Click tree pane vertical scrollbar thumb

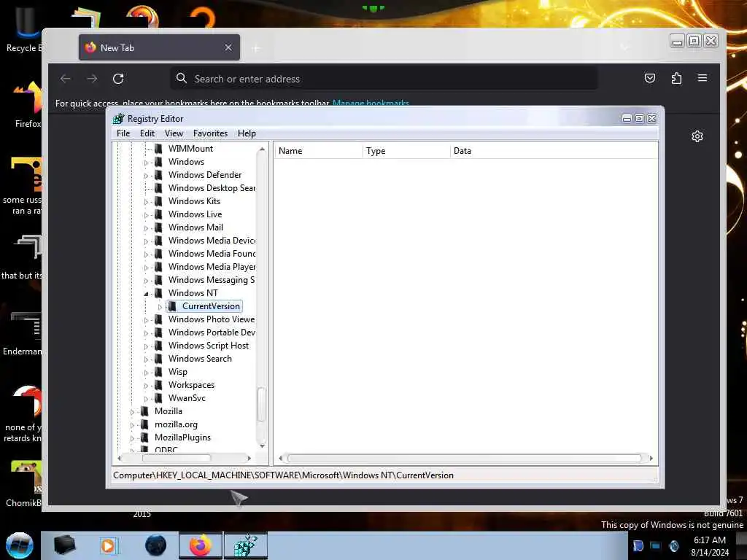262,405
